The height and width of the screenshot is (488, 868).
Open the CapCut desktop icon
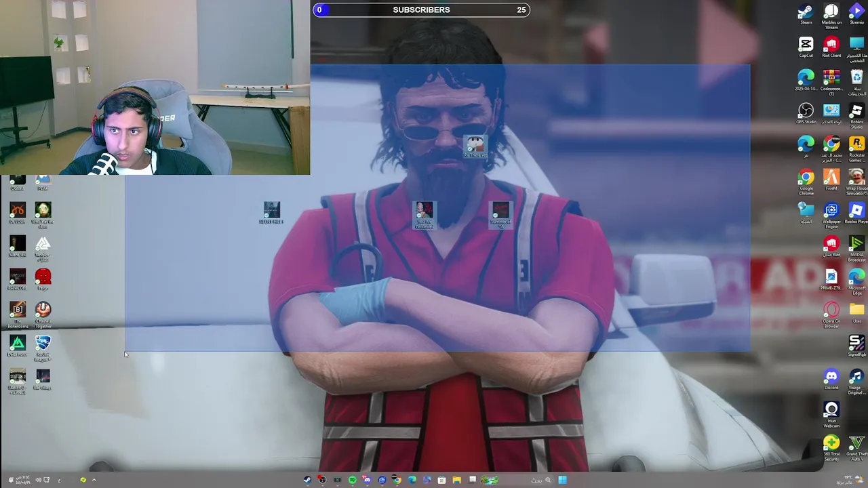tap(806, 47)
